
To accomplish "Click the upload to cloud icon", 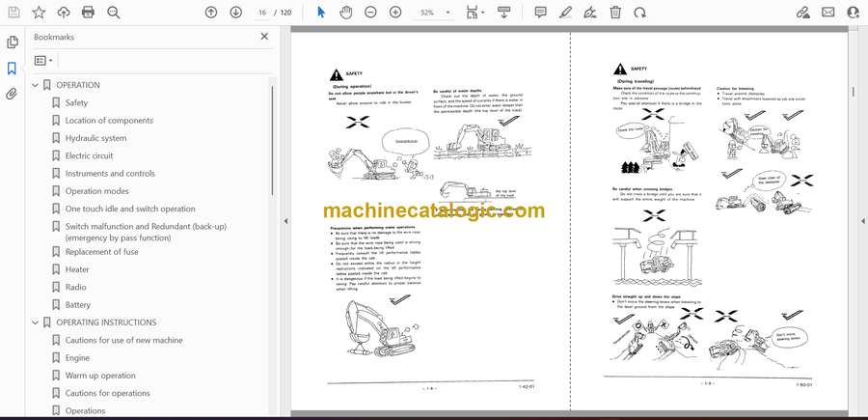I will coord(64,13).
